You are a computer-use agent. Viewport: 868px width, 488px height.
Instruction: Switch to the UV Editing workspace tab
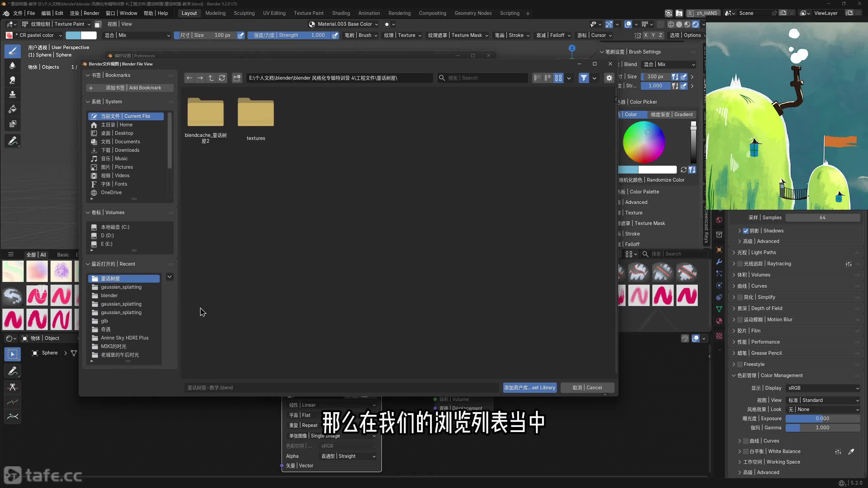(274, 13)
